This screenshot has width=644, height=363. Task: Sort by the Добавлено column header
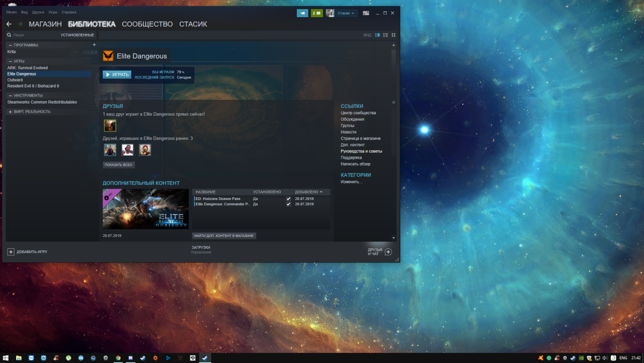[309, 192]
